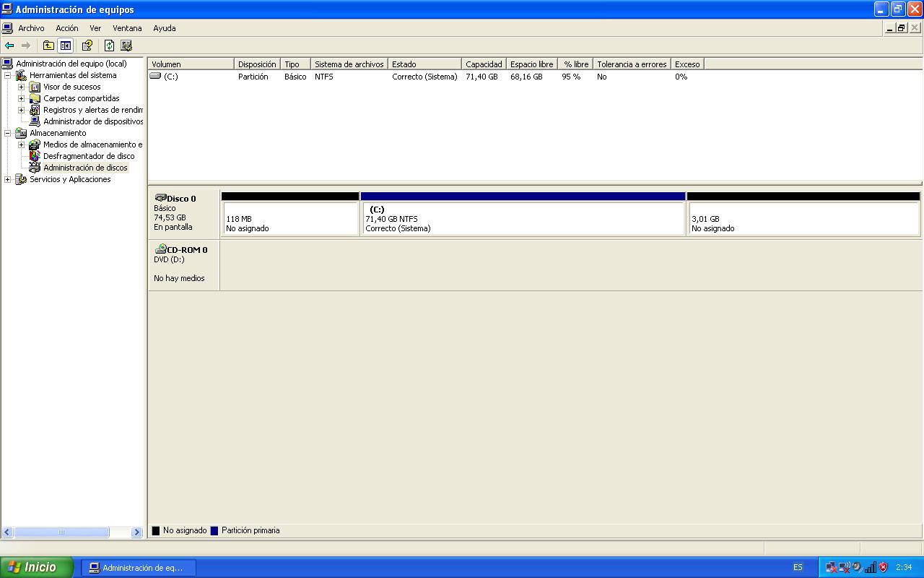Open the Inicio start menu
Screen dimensions: 924x578
click(37, 567)
